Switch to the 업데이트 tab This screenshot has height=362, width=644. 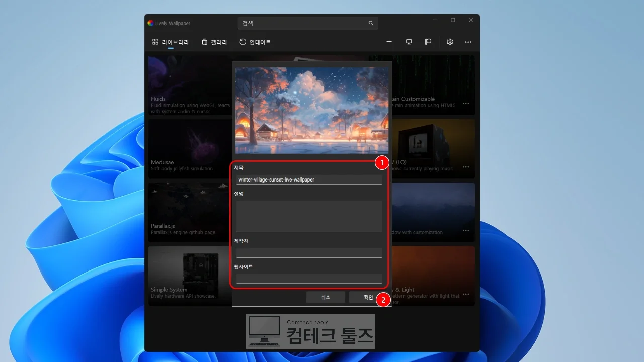click(x=255, y=42)
